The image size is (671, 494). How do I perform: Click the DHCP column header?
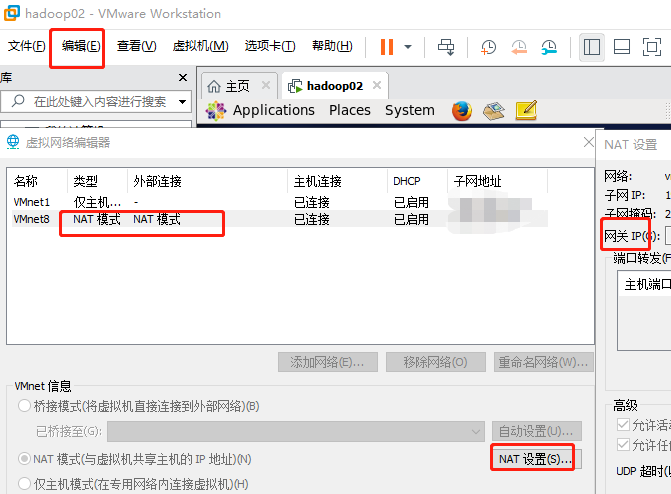[x=418, y=182]
